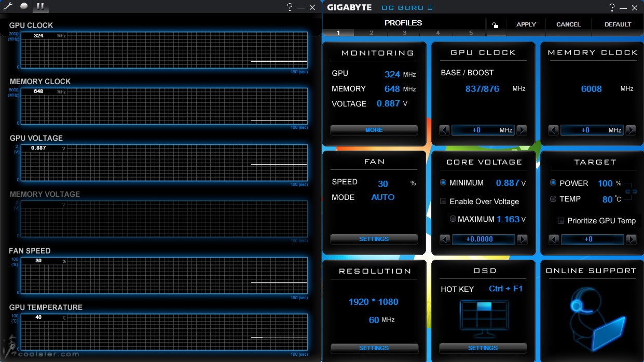The width and height of the screenshot is (644, 362).
Task: Click the POWER 100 % value
Action: tap(605, 183)
